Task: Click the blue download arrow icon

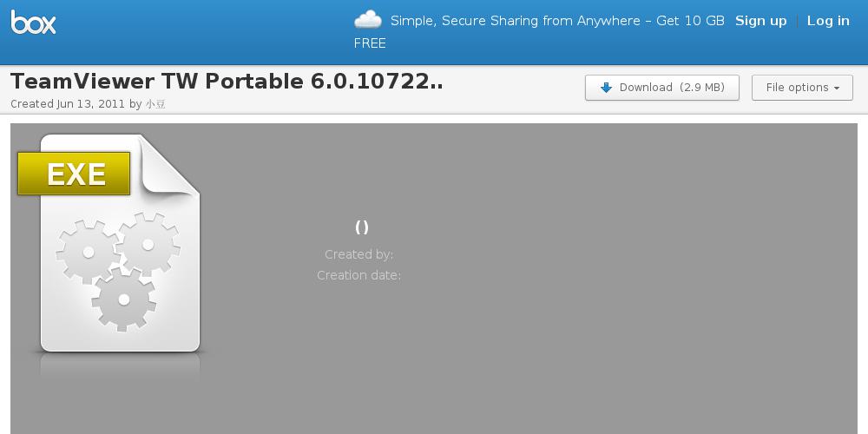Action: pos(606,88)
